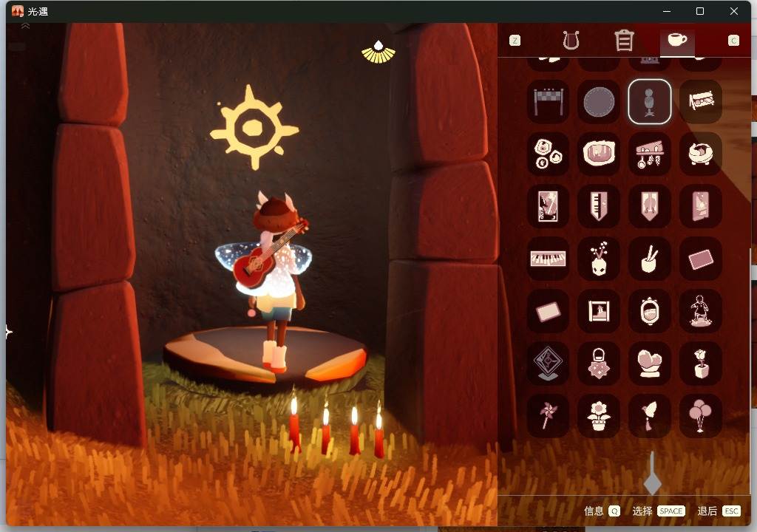757x532 pixels.
Task: Switch to the harp instruments tab
Action: (571, 41)
